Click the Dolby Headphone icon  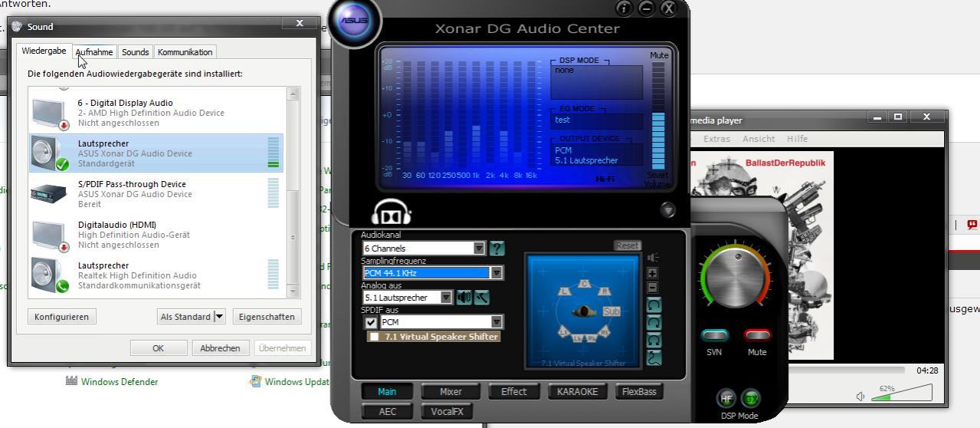(x=392, y=212)
